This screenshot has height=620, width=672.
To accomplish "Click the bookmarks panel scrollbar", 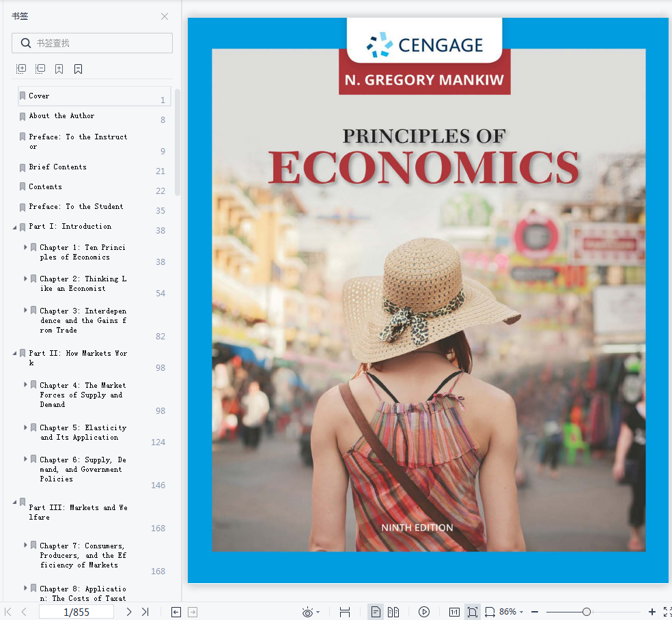I will [x=178, y=142].
